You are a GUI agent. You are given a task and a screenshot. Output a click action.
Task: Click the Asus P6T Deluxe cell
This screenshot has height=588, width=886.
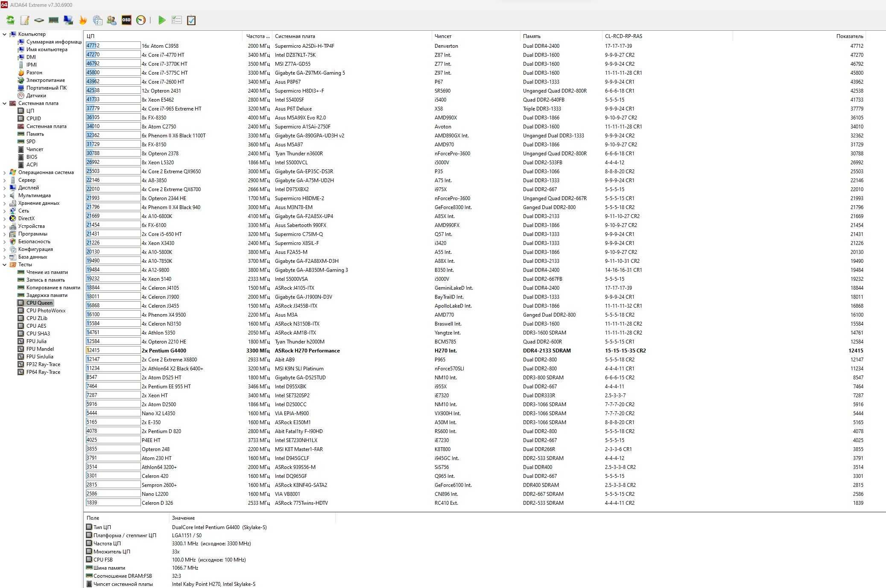pos(293,109)
